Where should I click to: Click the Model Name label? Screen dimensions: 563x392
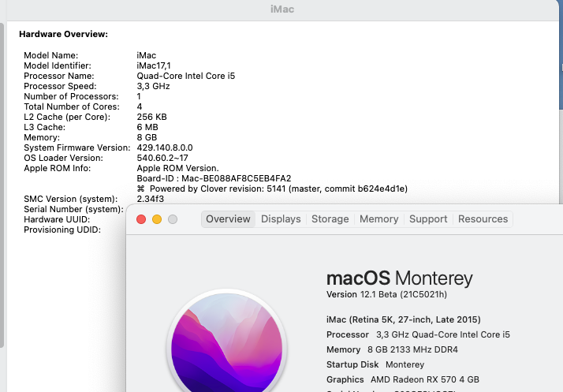pyautogui.click(x=51, y=55)
